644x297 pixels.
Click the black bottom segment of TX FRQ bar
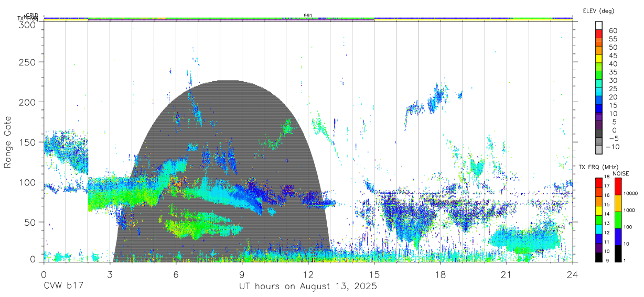[599, 258]
